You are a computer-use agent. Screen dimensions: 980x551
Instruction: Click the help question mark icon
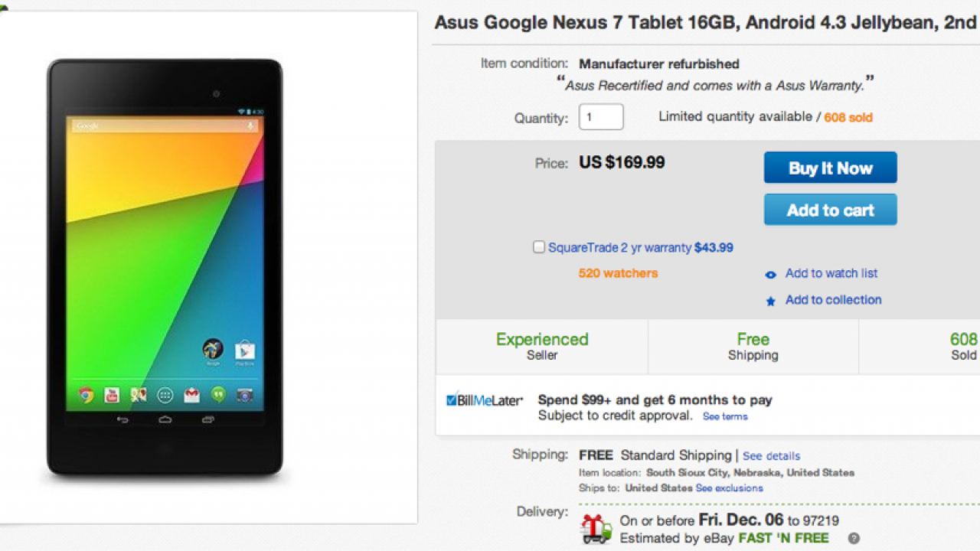853,539
